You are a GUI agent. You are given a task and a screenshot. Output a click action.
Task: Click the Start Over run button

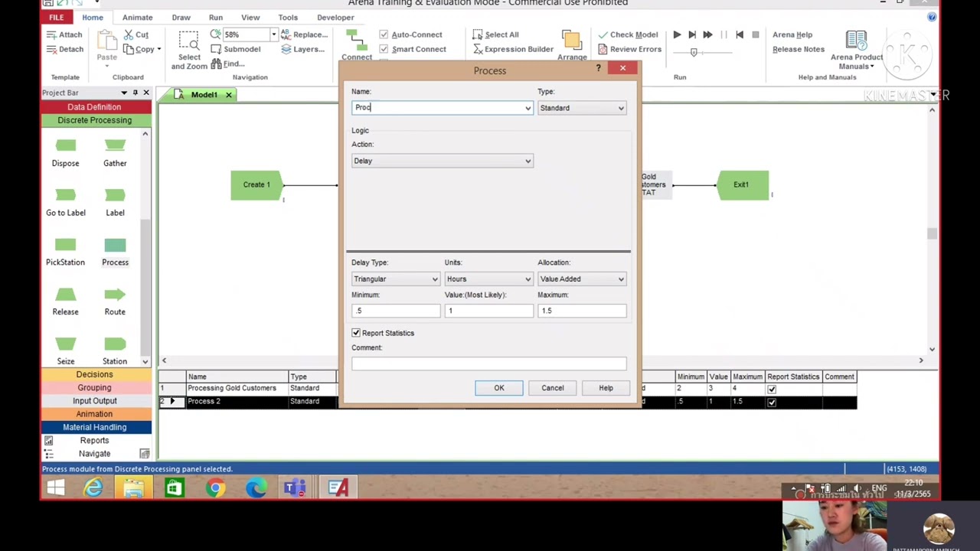coord(740,34)
